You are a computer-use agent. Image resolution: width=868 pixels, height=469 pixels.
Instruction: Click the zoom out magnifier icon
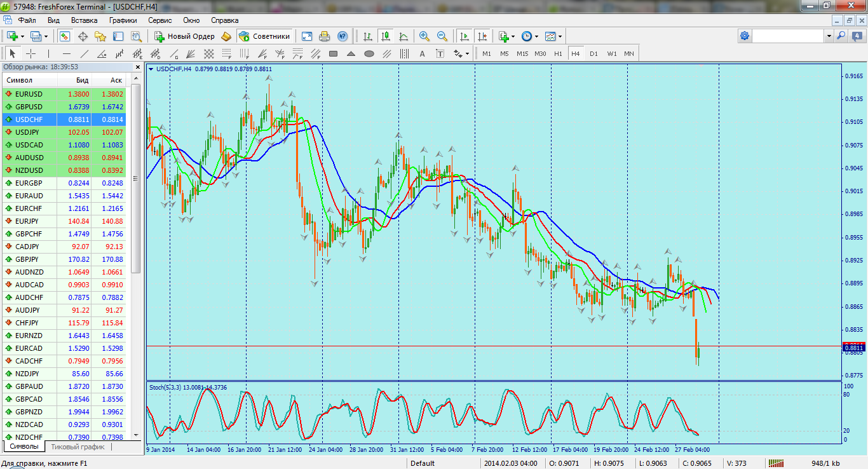(x=442, y=36)
